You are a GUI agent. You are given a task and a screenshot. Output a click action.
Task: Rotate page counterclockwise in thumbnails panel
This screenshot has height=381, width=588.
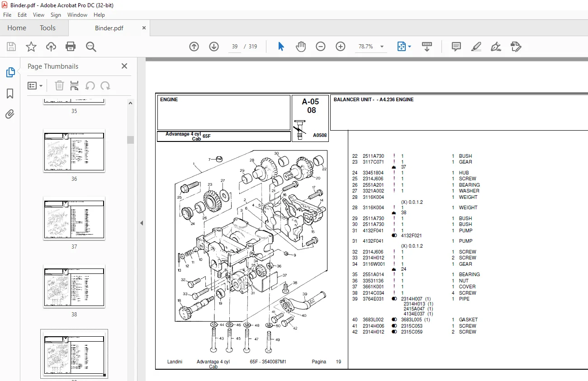coord(90,85)
